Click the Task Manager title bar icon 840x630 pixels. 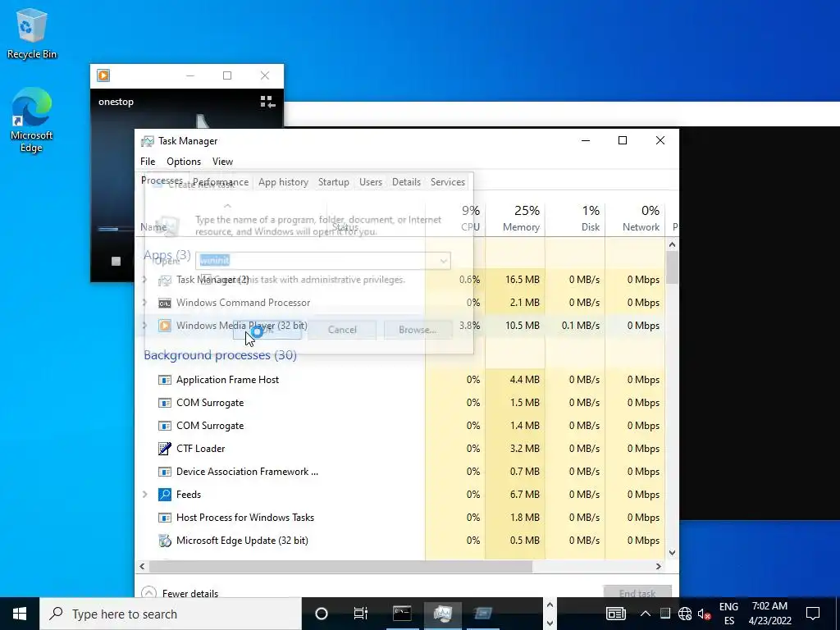[x=148, y=141]
